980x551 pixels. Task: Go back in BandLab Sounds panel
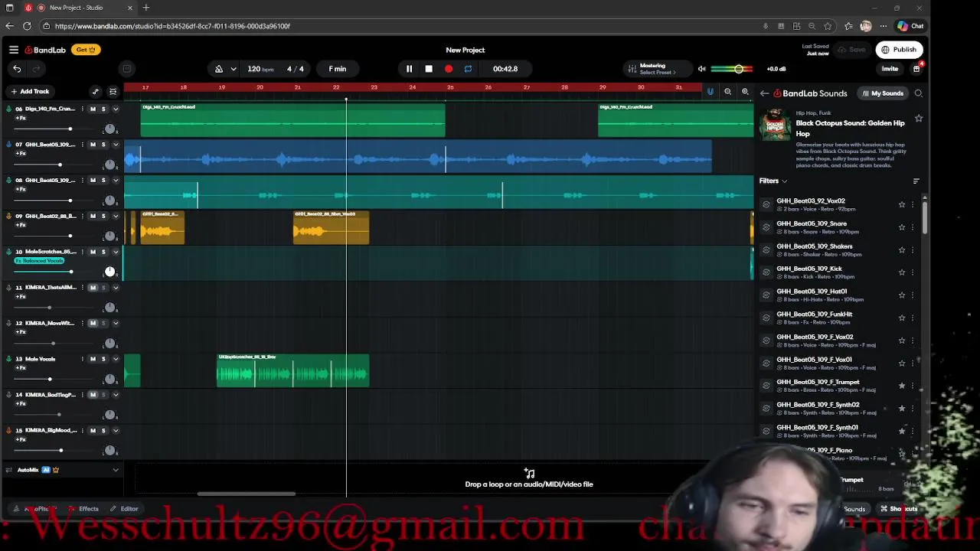click(764, 93)
